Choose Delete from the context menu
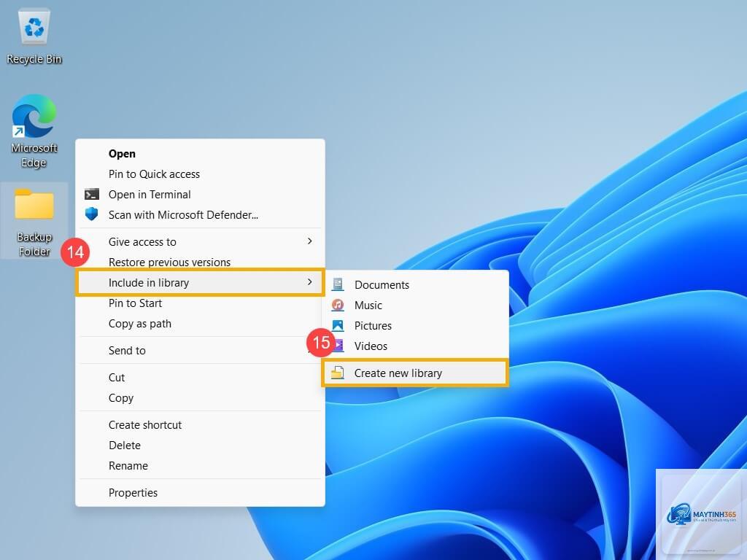The width and height of the screenshot is (747, 560). [x=200, y=446]
